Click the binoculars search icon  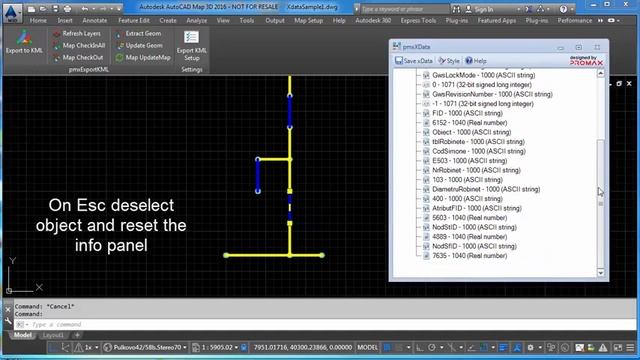click(x=456, y=9)
